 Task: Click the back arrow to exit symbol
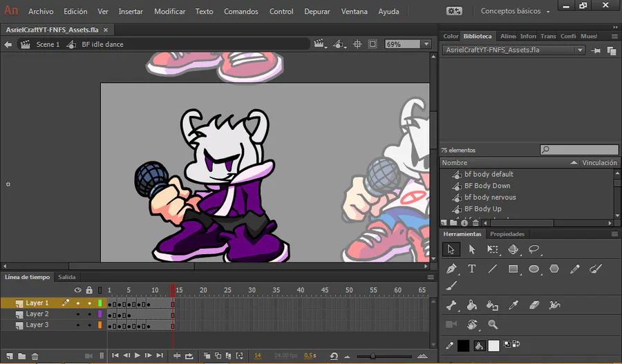pyautogui.click(x=8, y=44)
